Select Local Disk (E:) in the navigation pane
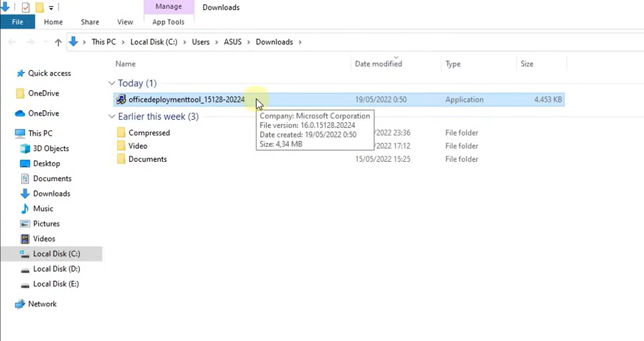 click(x=56, y=284)
